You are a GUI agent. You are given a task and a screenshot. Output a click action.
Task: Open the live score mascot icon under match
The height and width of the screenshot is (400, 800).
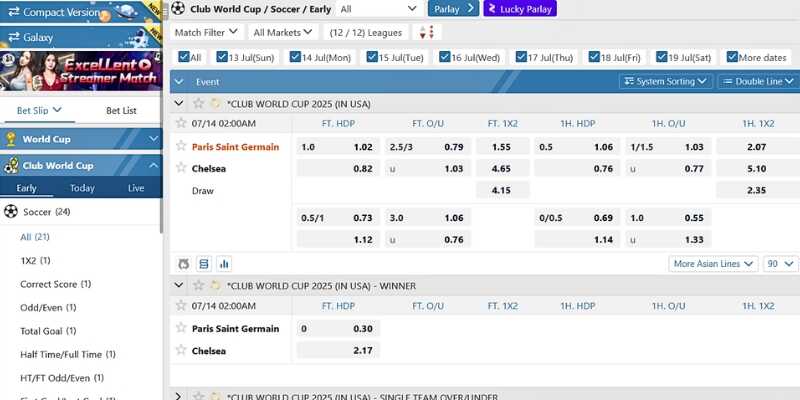(184, 264)
